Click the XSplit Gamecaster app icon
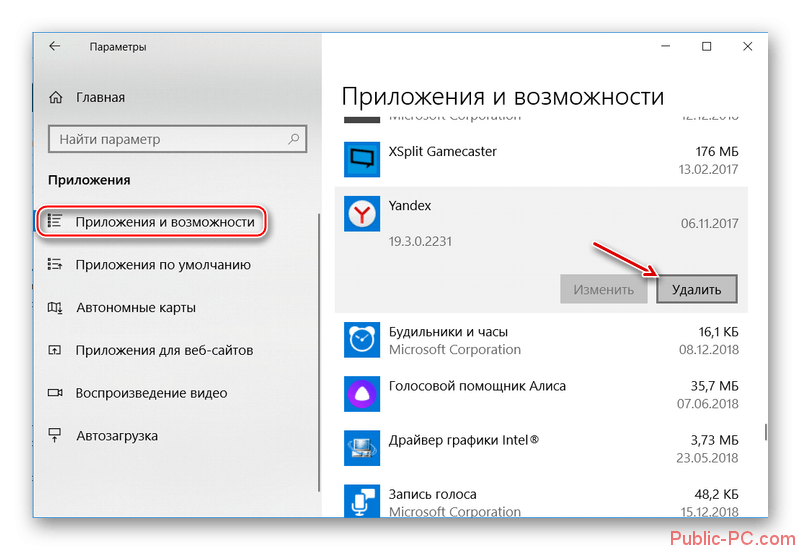 tap(362, 159)
